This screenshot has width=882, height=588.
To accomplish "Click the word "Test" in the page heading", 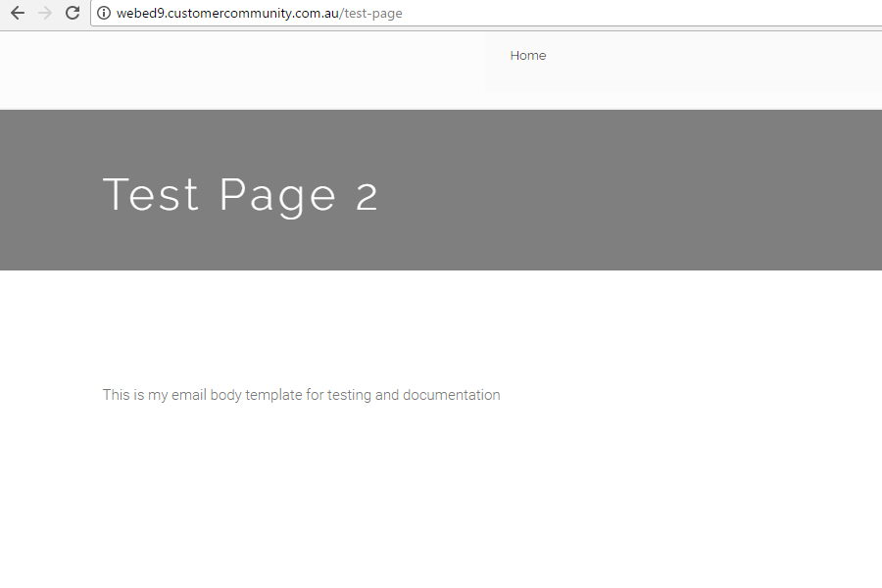I will click(151, 194).
